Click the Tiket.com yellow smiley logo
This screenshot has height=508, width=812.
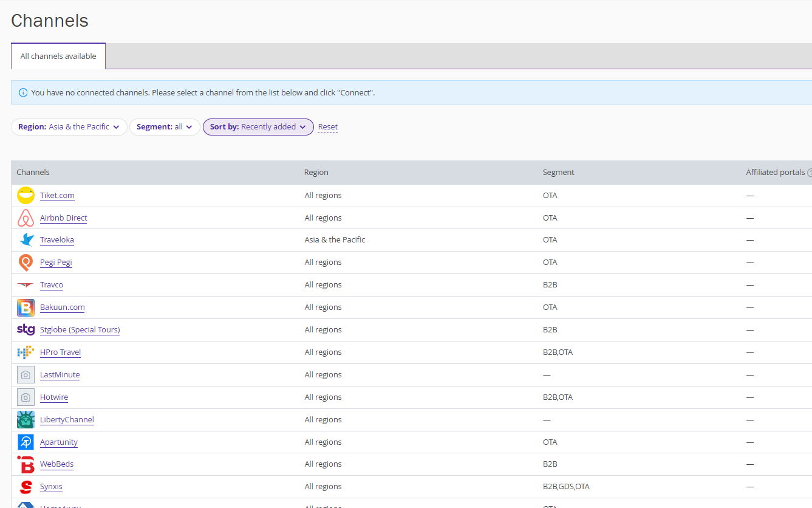[26, 195]
